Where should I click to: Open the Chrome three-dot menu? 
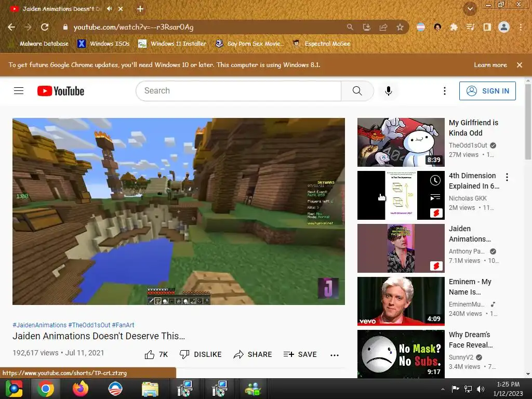[x=521, y=27]
